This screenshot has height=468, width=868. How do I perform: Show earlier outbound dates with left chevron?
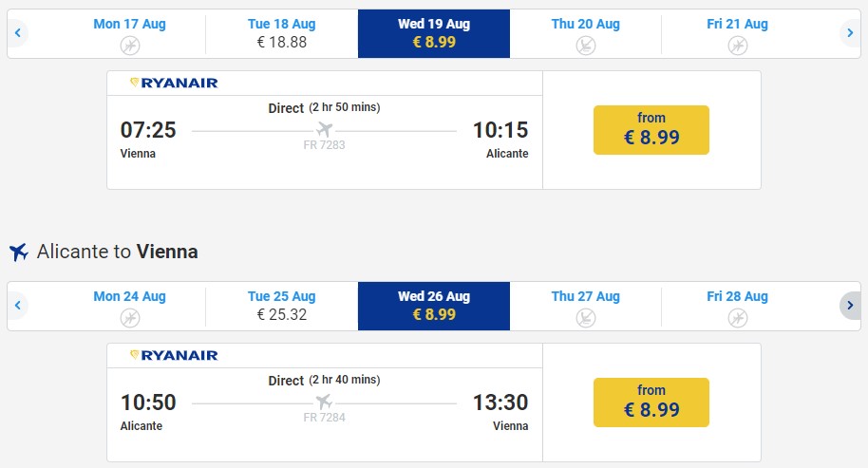(x=18, y=32)
